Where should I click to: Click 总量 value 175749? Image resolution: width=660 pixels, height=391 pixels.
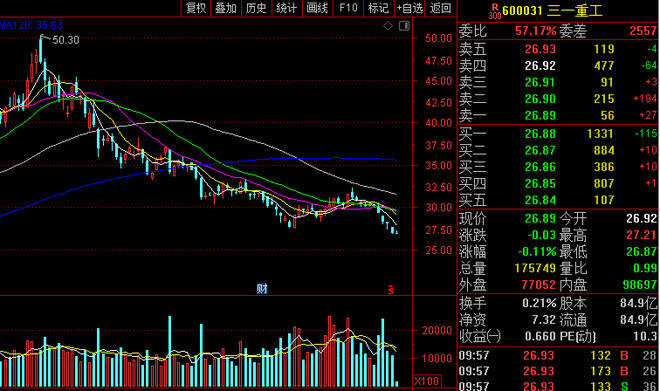535,268
